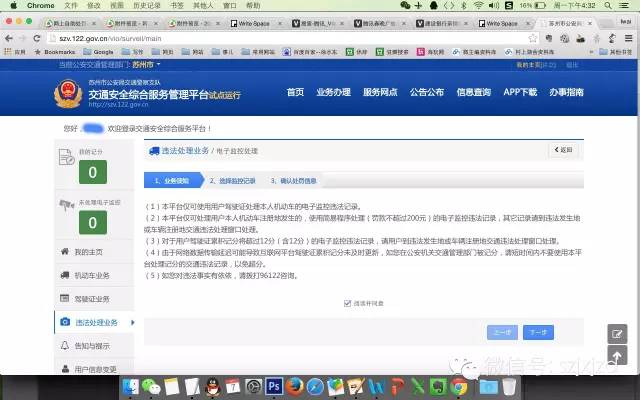
Task: Open System Preferences from the Dock
Action: (x=253, y=386)
